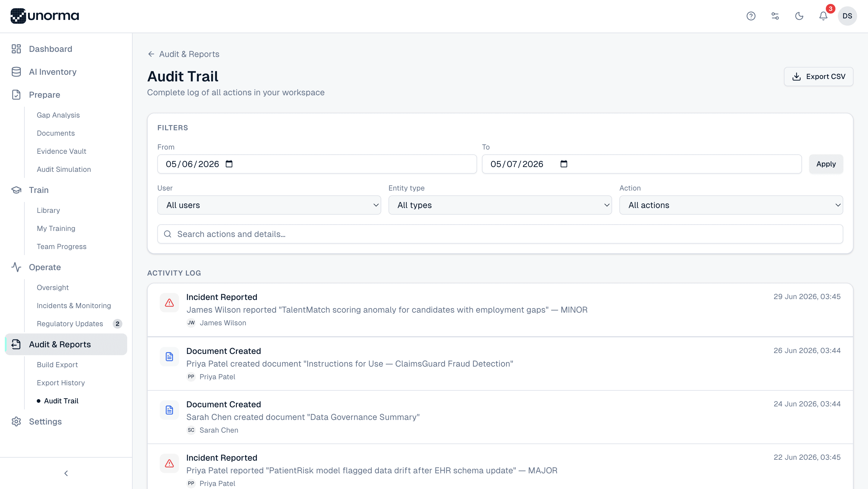Open Incidents & Monitoring page
This screenshot has height=489, width=868.
coord(74,305)
